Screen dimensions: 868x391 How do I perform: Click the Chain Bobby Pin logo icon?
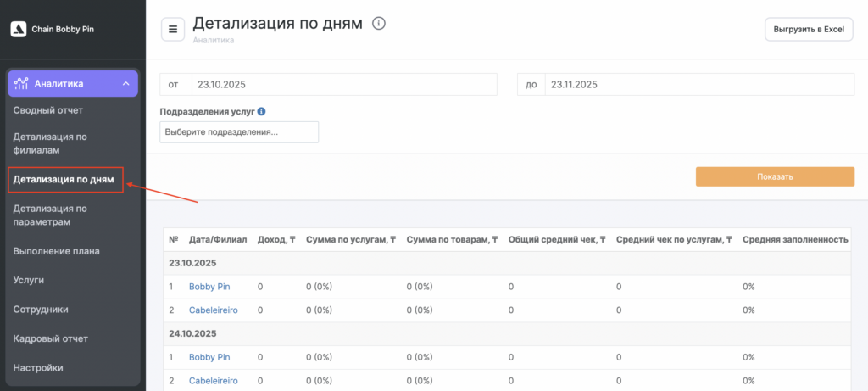(18, 29)
